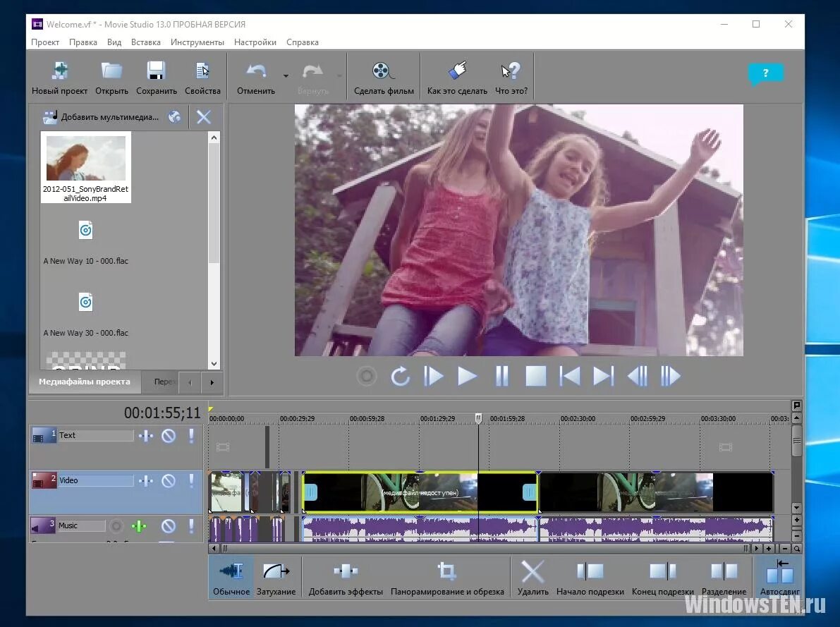This screenshot has width=840, height=627.
Task: Click play from start button
Action: (433, 376)
